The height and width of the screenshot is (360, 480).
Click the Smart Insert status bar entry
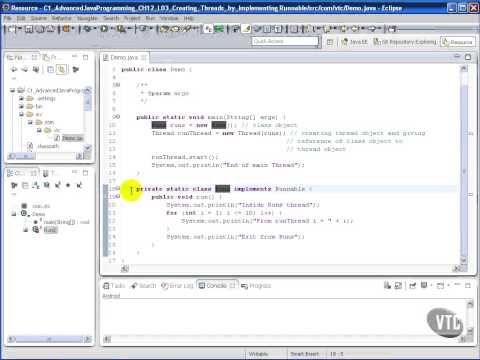click(305, 354)
